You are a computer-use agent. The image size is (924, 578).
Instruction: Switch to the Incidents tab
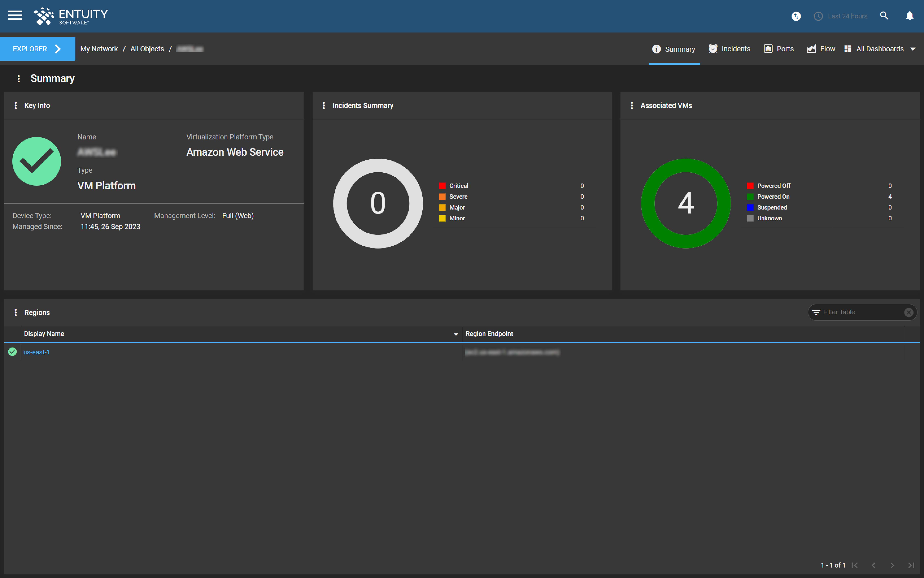(x=730, y=49)
